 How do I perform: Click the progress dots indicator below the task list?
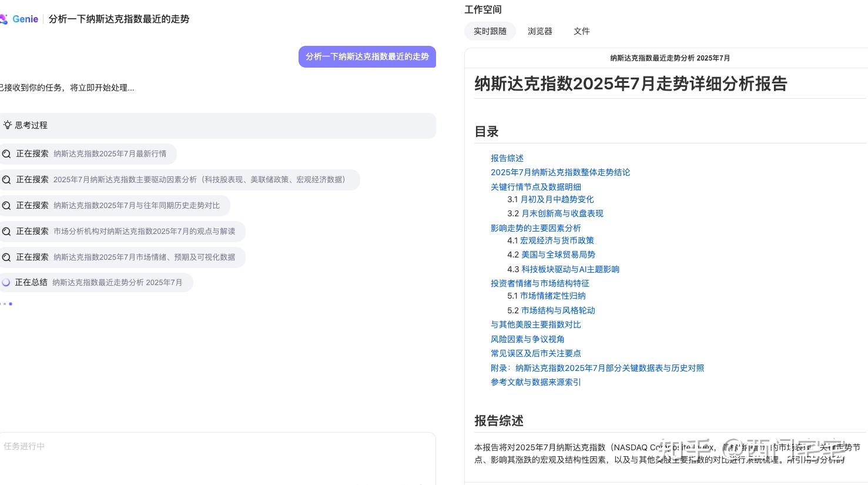(6, 304)
